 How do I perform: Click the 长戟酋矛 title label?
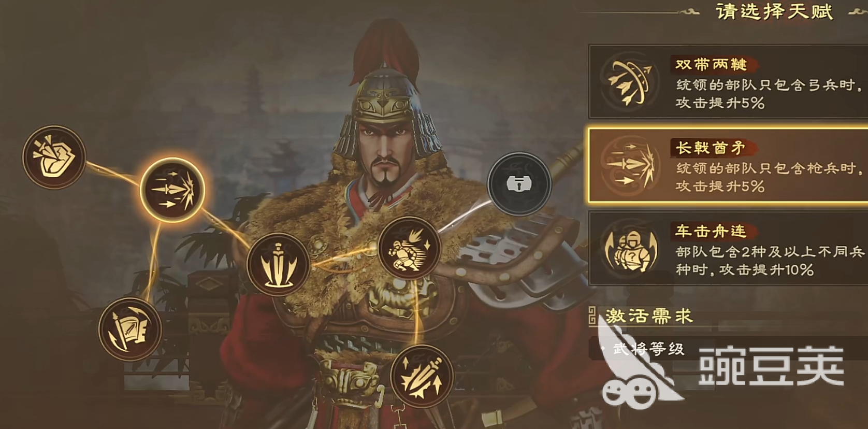tap(711, 148)
